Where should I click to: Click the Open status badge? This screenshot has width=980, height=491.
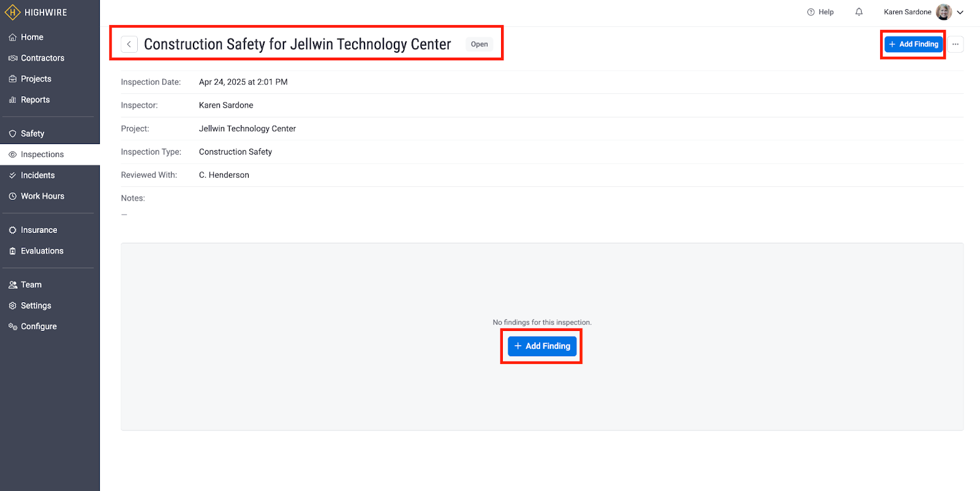tap(480, 44)
